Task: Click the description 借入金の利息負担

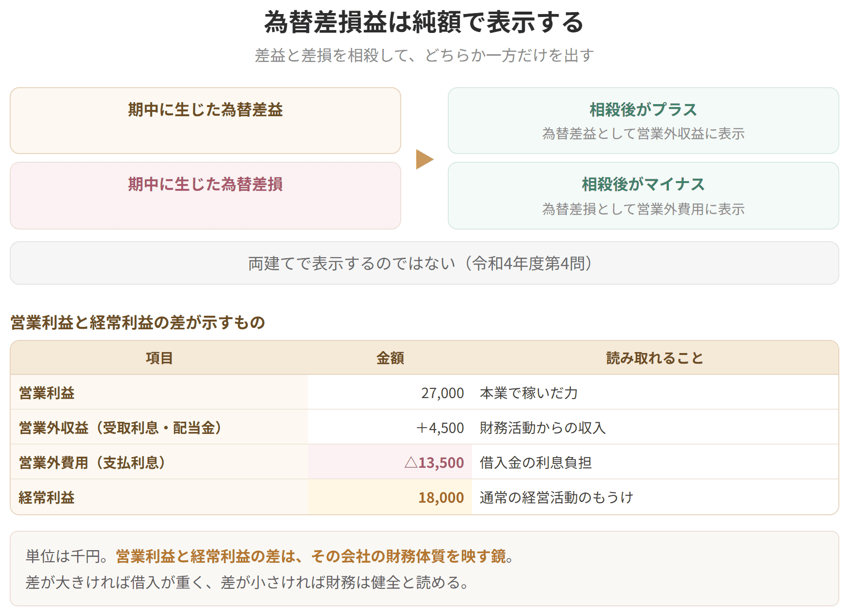Action: pos(535,463)
